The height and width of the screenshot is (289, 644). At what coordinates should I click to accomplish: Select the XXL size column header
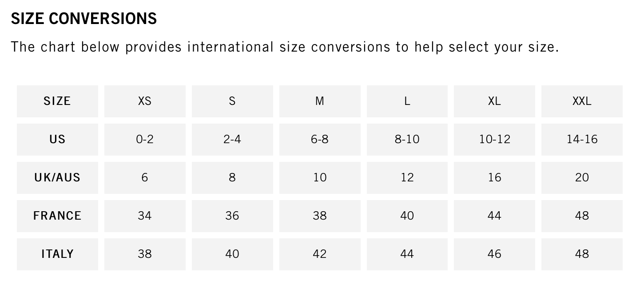pyautogui.click(x=582, y=101)
